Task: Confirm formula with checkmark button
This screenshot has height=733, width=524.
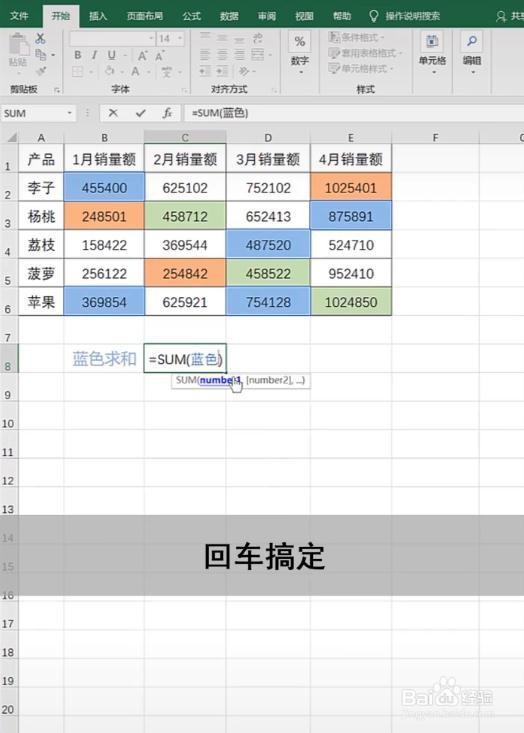Action: 140,113
